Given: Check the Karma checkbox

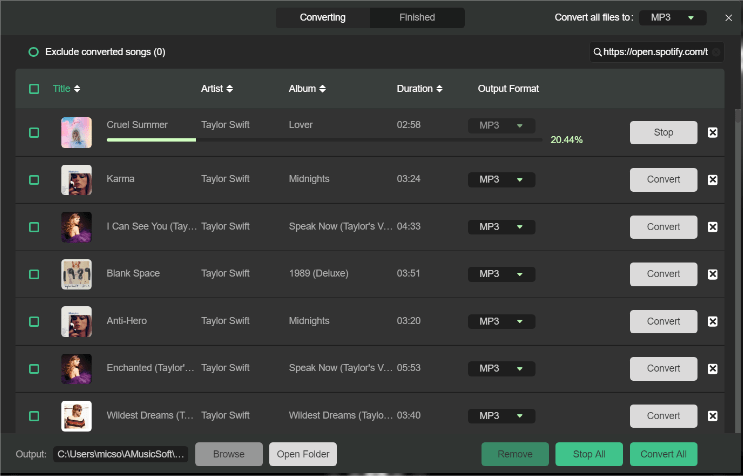Looking at the screenshot, I should pyautogui.click(x=34, y=180).
